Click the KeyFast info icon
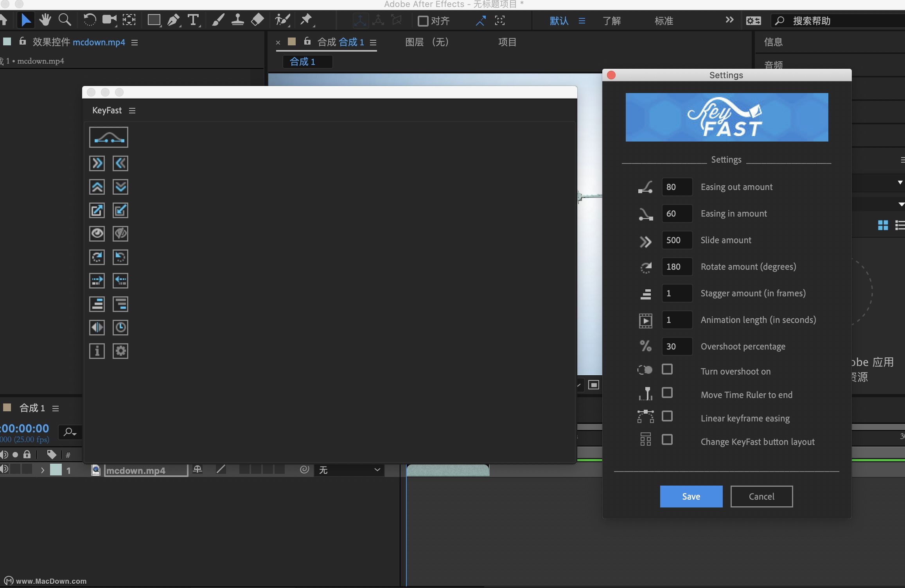This screenshot has width=905, height=588. point(97,351)
